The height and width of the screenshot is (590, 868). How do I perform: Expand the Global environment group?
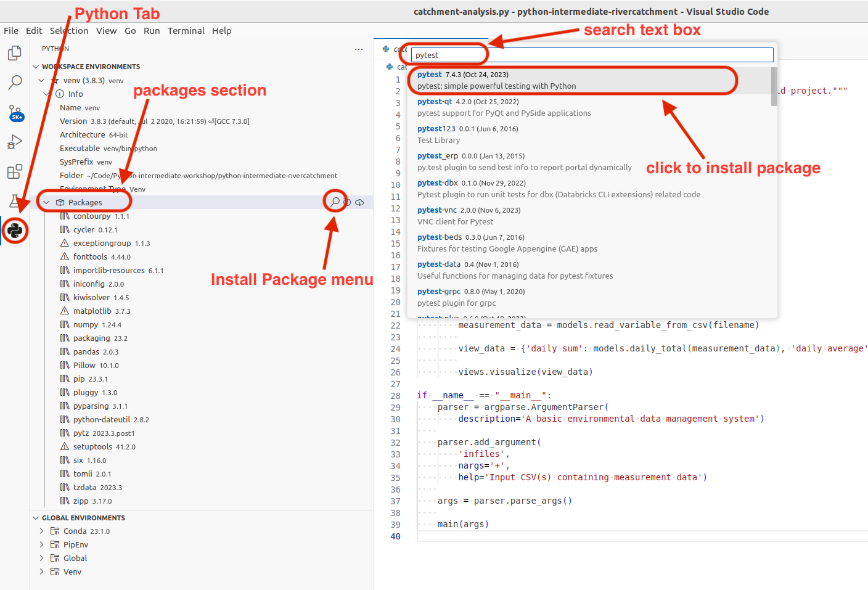click(x=41, y=558)
